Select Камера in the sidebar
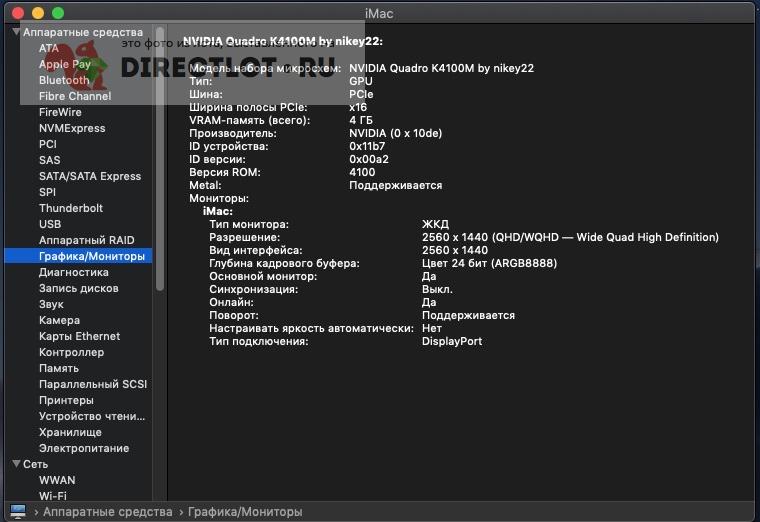Screen dimensions: 760x522 click(59, 320)
